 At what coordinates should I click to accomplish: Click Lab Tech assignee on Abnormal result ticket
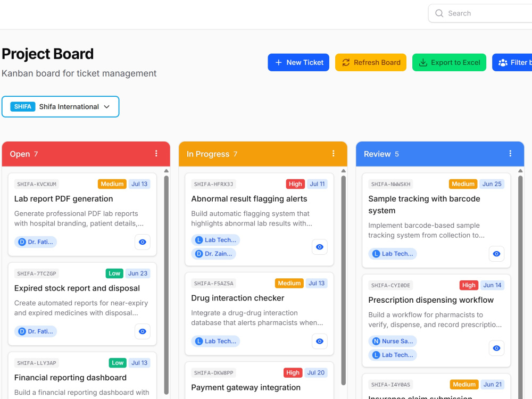216,240
